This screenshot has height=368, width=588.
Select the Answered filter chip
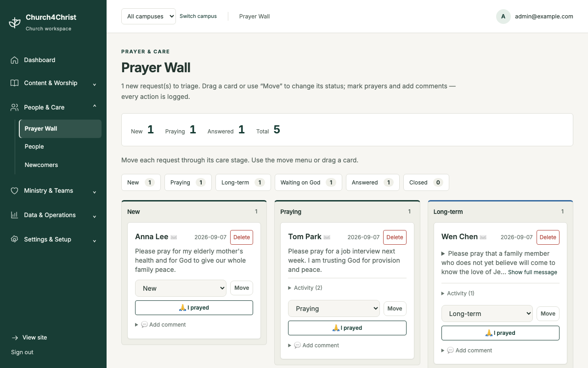(373, 182)
